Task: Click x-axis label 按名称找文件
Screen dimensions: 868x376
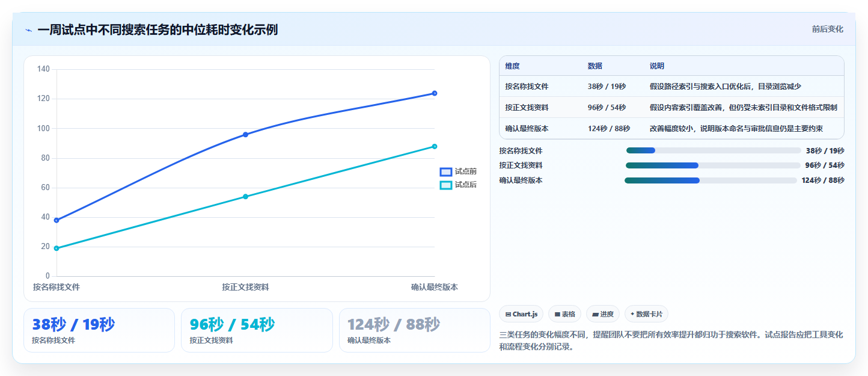Action: click(x=57, y=287)
